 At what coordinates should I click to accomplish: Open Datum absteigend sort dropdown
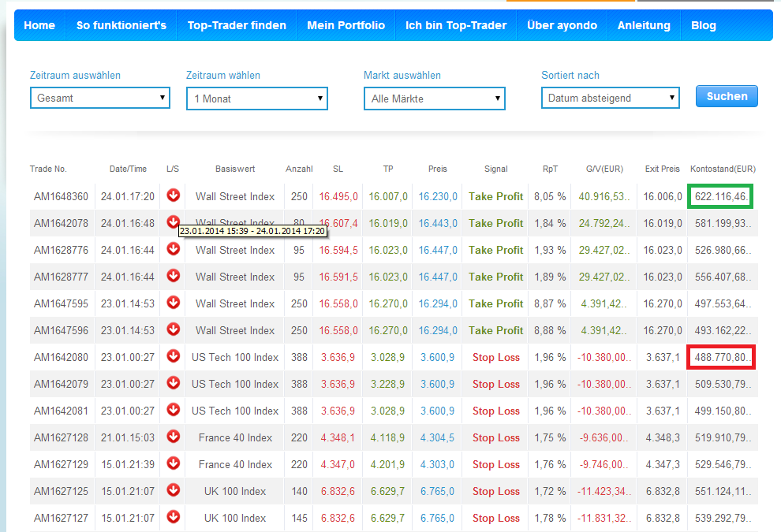click(611, 99)
